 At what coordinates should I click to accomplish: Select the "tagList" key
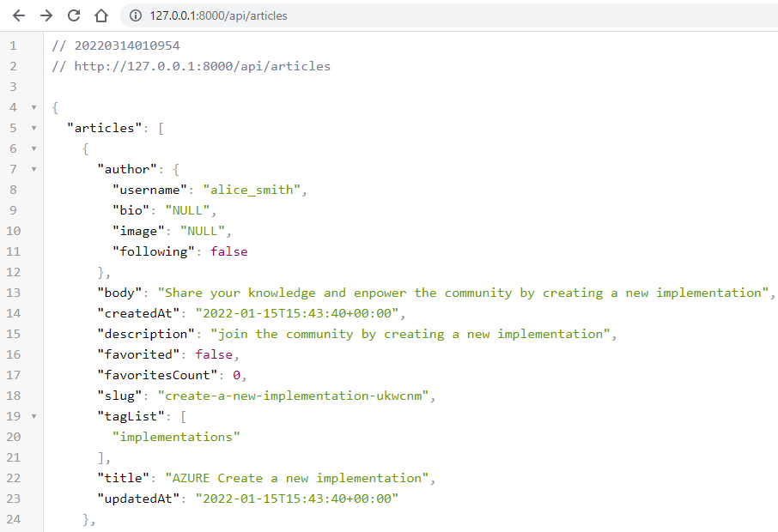(x=131, y=416)
